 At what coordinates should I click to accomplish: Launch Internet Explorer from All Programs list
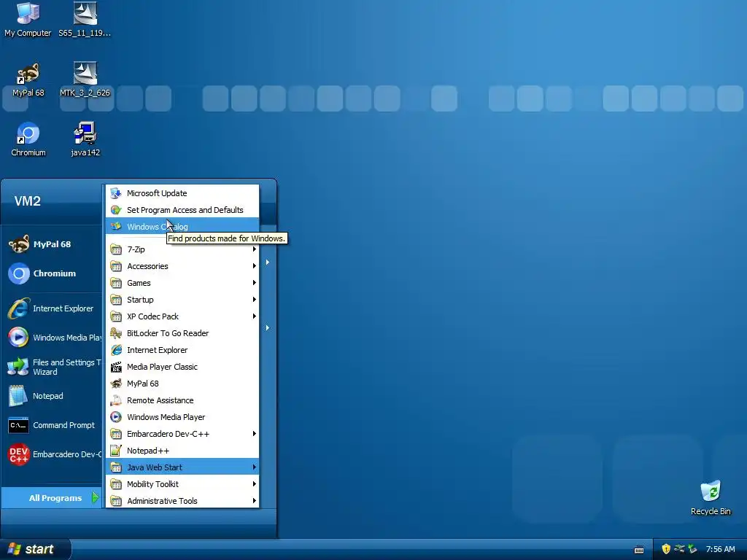[182, 350]
